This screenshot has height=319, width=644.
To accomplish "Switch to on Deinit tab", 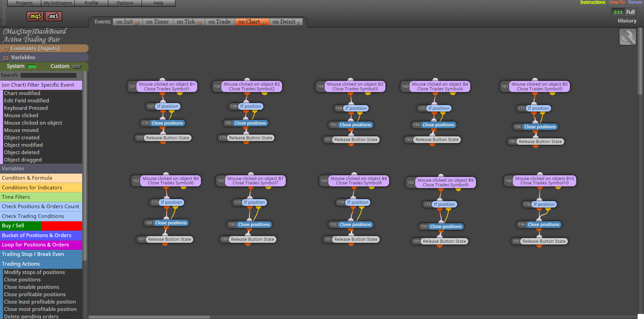I will 286,22.
